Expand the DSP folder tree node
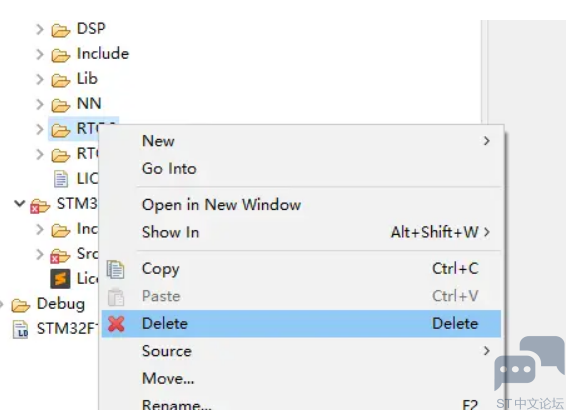This screenshot has width=573, height=419. pyautogui.click(x=40, y=30)
